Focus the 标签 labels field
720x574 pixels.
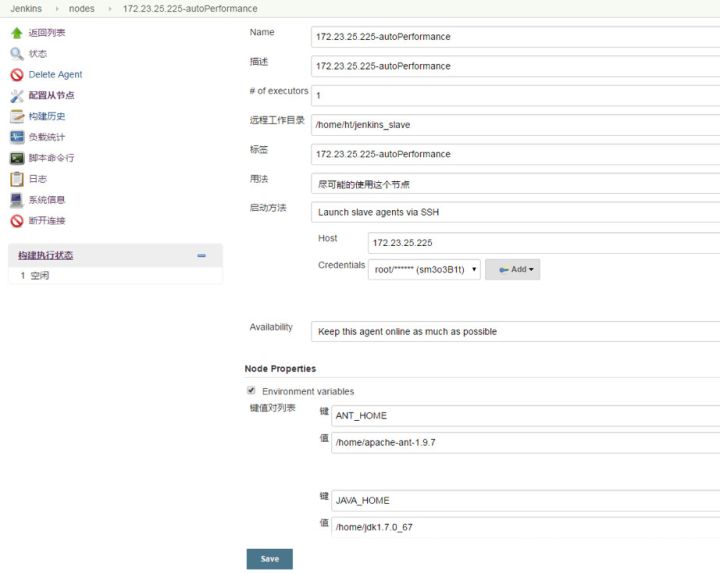515,154
